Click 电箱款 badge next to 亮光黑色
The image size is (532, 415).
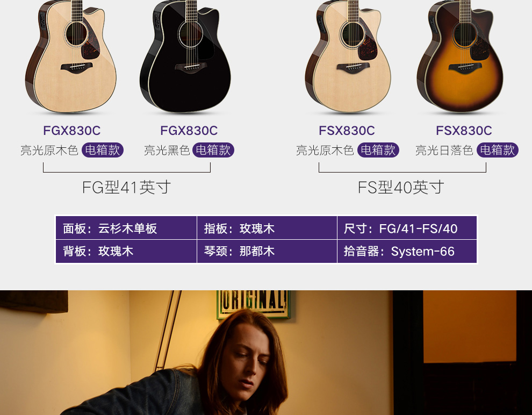click(213, 150)
